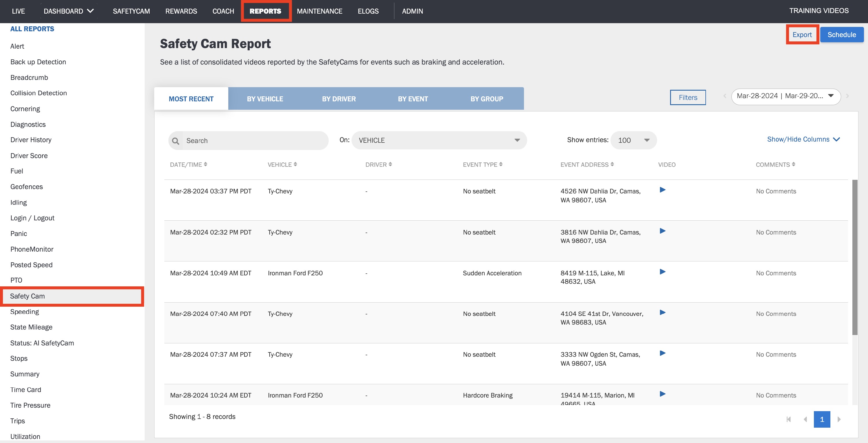Switch to the BY EVENT tab
This screenshot has height=443, width=868.
413,99
